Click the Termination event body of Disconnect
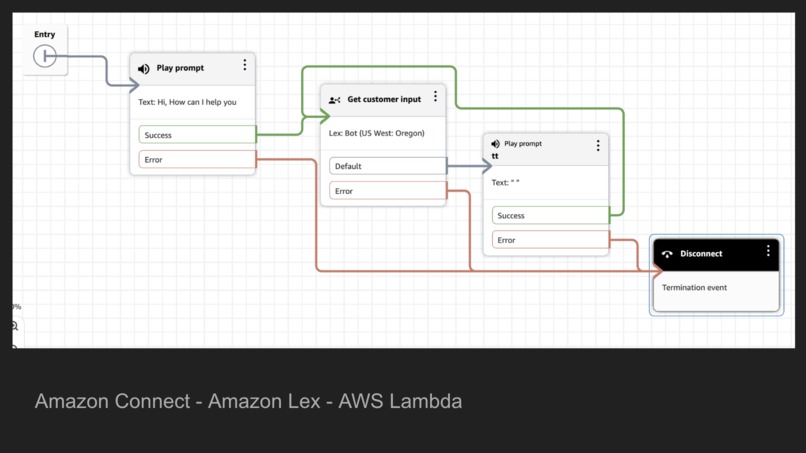806x453 pixels. pos(716,291)
